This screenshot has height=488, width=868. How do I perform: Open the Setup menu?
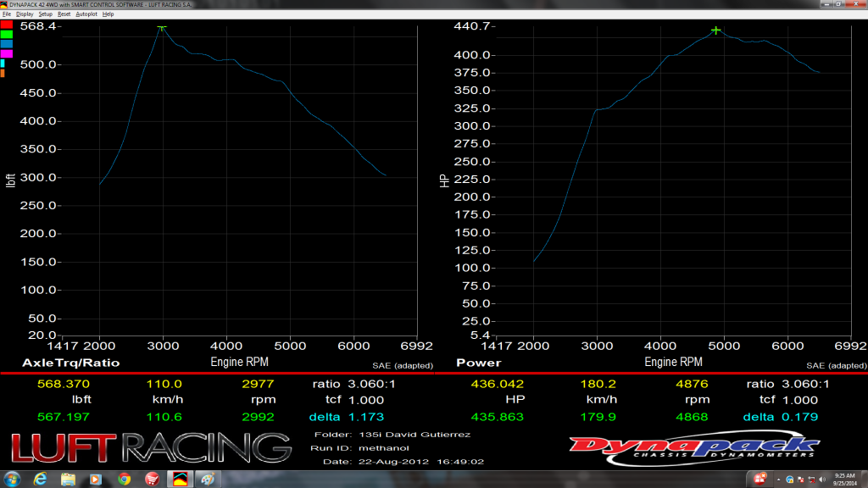tap(46, 14)
